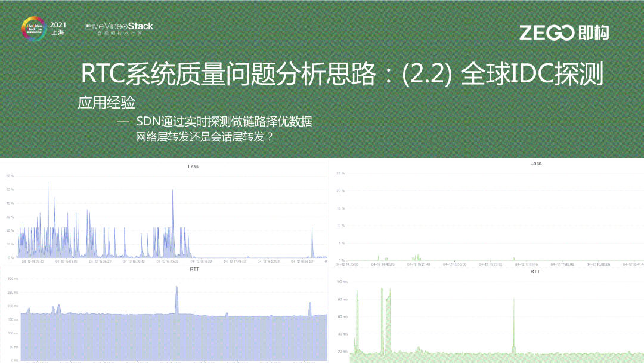644x363 pixels.
Task: Click the 应用经验 heading text
Action: click(106, 102)
